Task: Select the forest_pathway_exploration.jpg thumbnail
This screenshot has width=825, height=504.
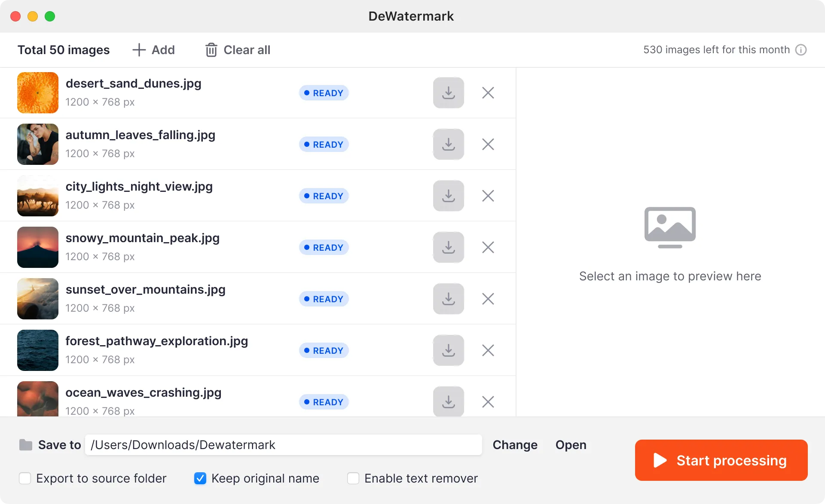Action: pos(38,350)
